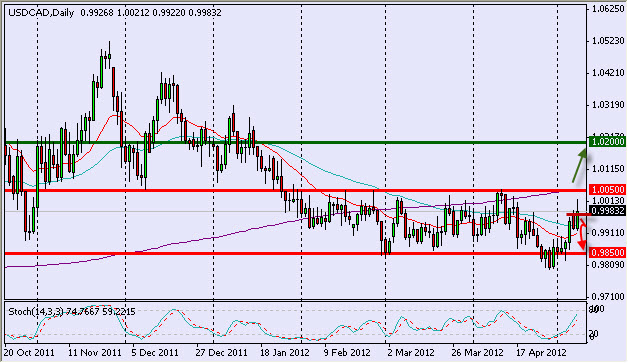The width and height of the screenshot is (628, 363).
Task: Click the Stoch(14,3,3) indicator label
Action: (36, 312)
